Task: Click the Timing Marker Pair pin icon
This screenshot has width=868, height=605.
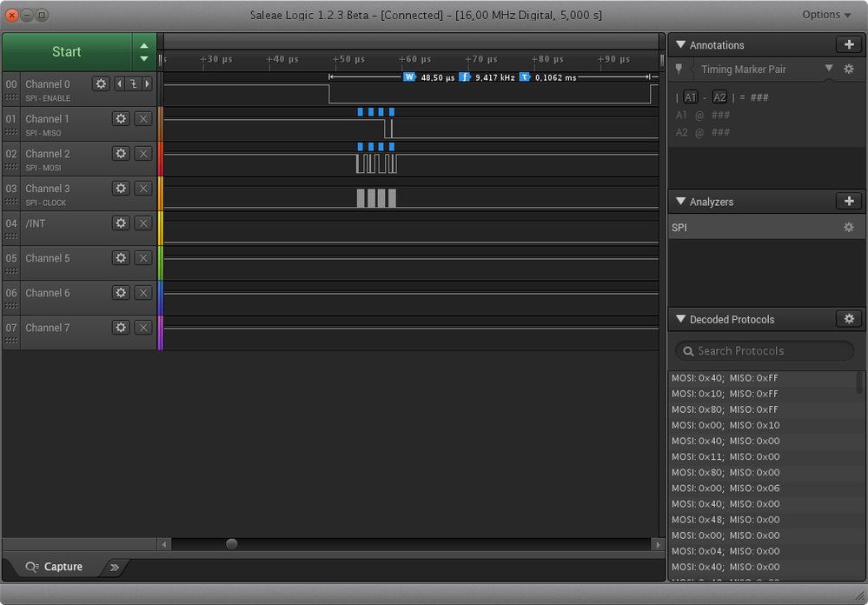Action: click(x=679, y=70)
